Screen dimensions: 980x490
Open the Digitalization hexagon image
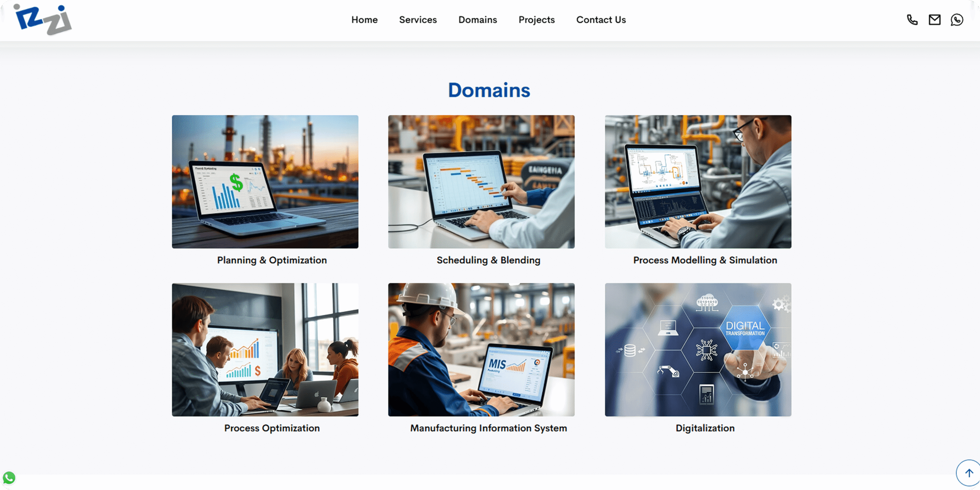698,349
